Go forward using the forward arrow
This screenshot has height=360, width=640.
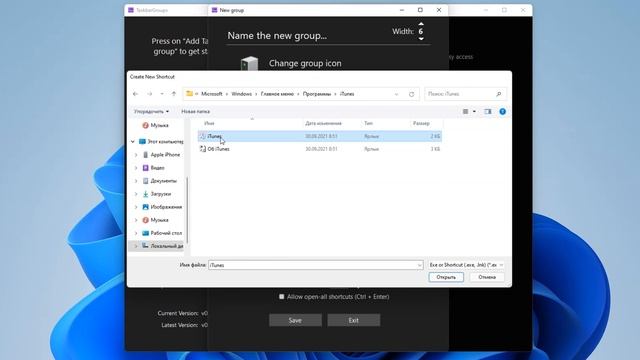tap(150, 94)
